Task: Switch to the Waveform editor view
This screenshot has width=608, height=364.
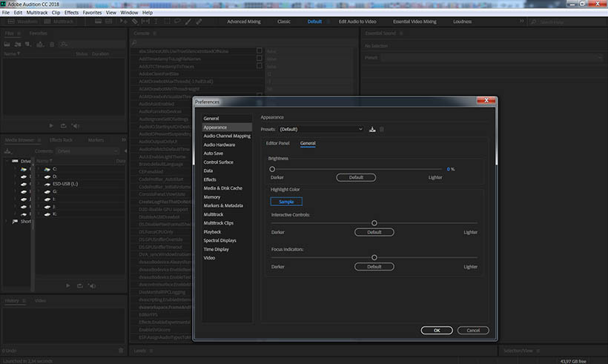Action: pos(22,21)
